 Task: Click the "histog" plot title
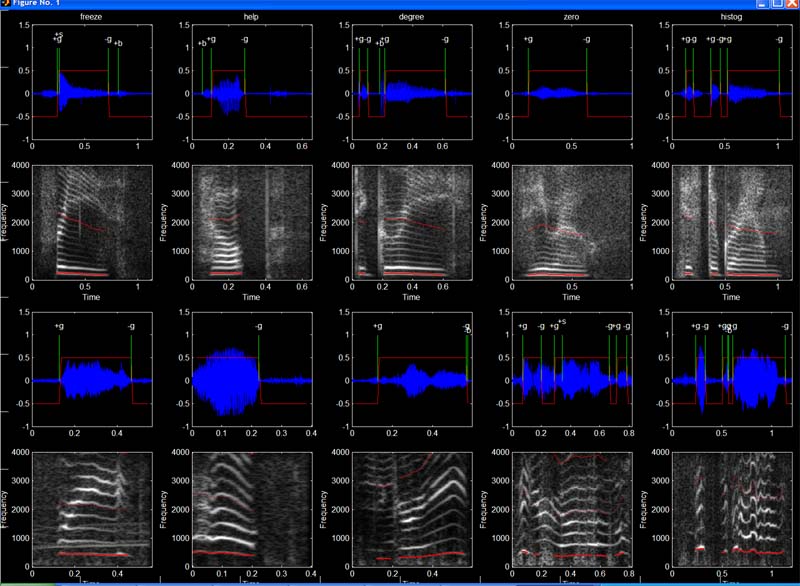730,17
